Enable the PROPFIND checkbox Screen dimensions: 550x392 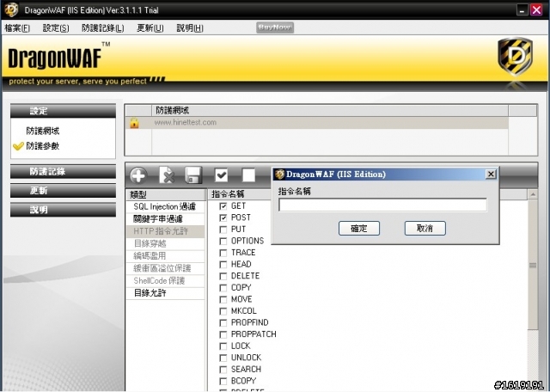(223, 322)
